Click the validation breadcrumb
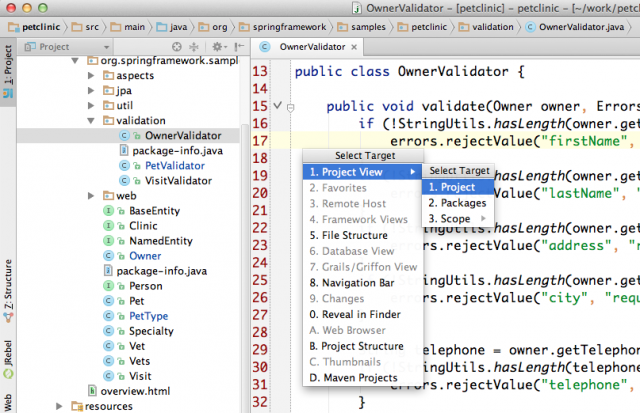Screen dimensions: 640x413 pos(487,27)
